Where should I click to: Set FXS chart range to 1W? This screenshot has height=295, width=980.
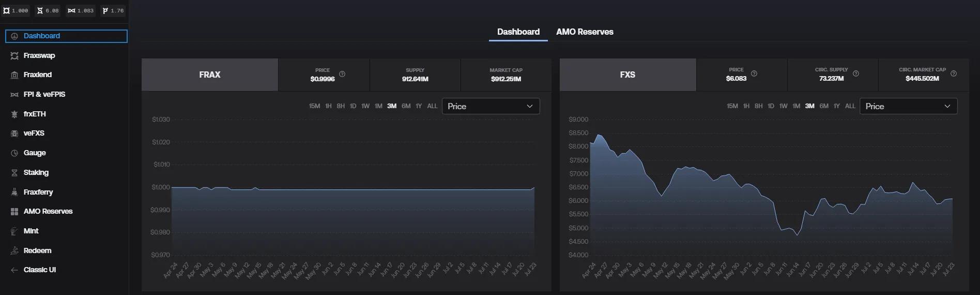pyautogui.click(x=784, y=106)
